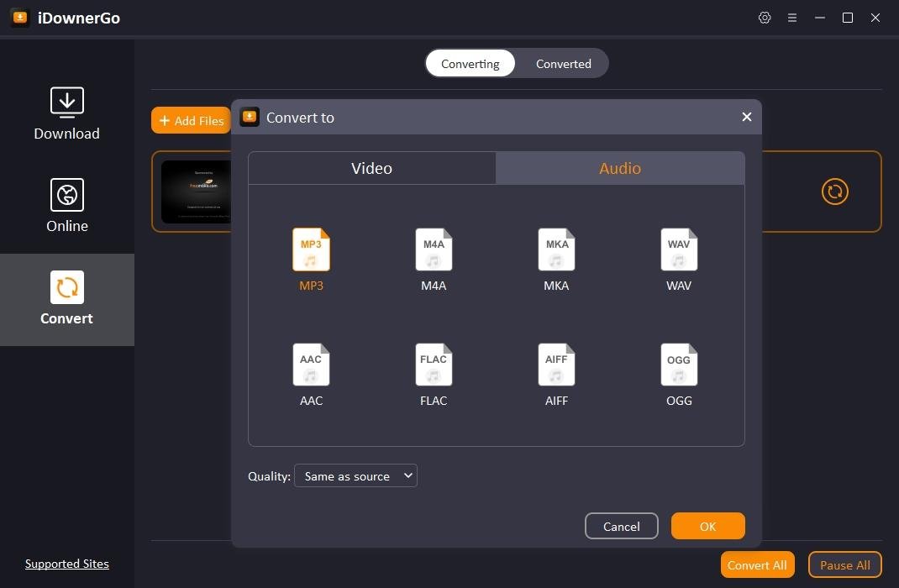
Task: Choose the M4A format icon
Action: pos(434,250)
